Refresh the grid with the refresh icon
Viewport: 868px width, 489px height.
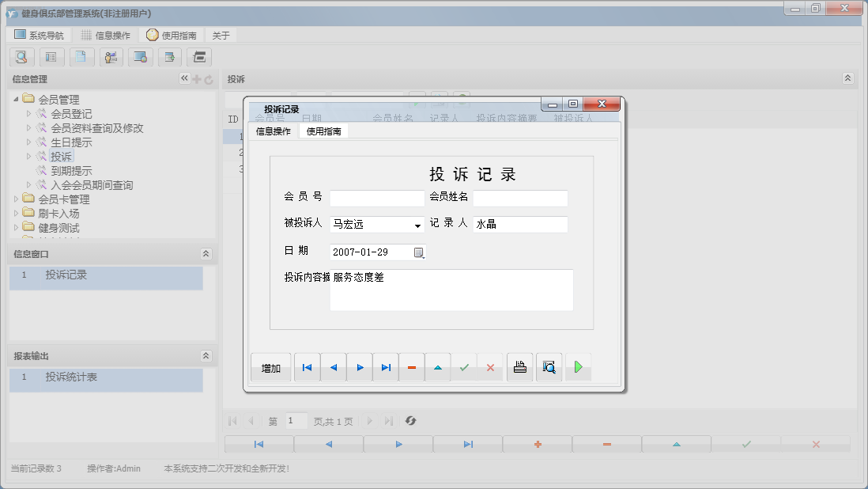tap(410, 420)
